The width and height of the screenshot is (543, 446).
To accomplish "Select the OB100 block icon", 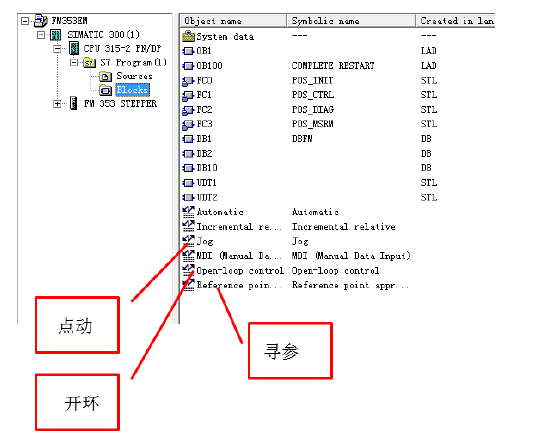I will point(188,65).
